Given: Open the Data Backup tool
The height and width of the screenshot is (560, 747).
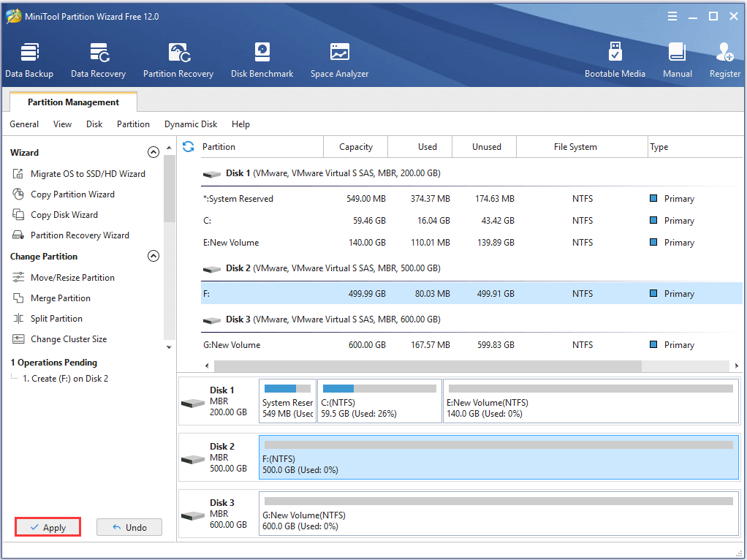Looking at the screenshot, I should click(29, 61).
